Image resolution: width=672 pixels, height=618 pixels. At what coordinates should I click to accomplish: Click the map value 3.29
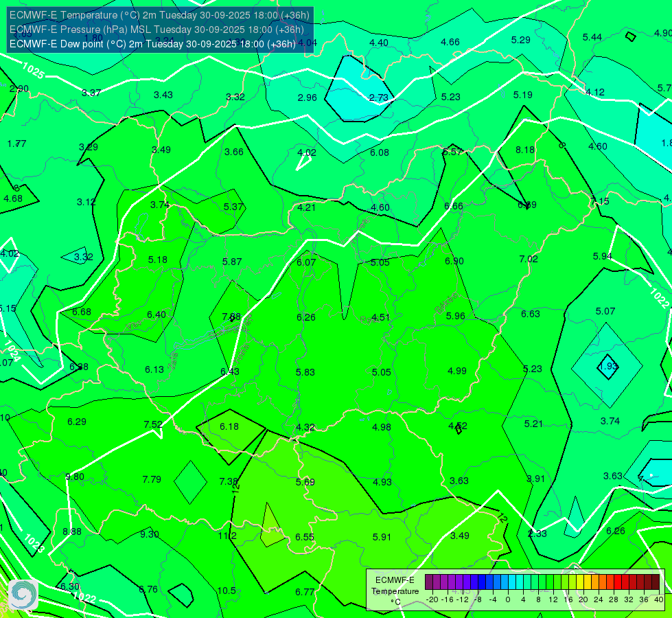[89, 147]
